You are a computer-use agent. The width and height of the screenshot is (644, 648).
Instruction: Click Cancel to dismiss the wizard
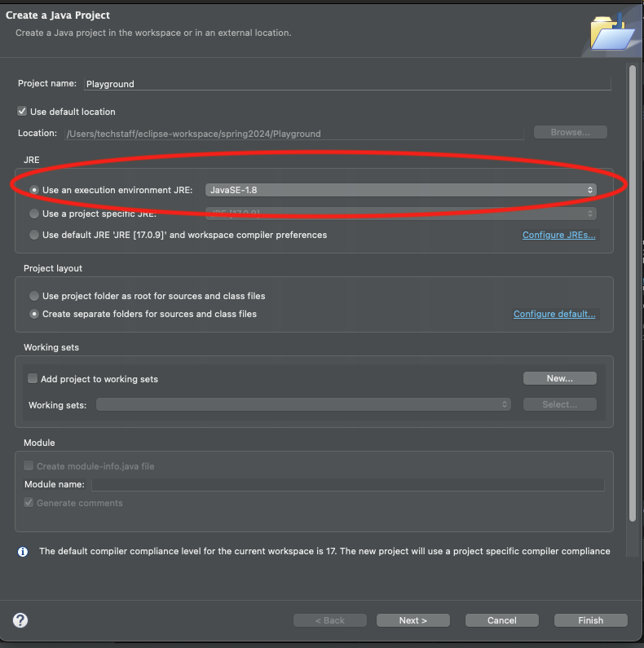click(x=501, y=620)
